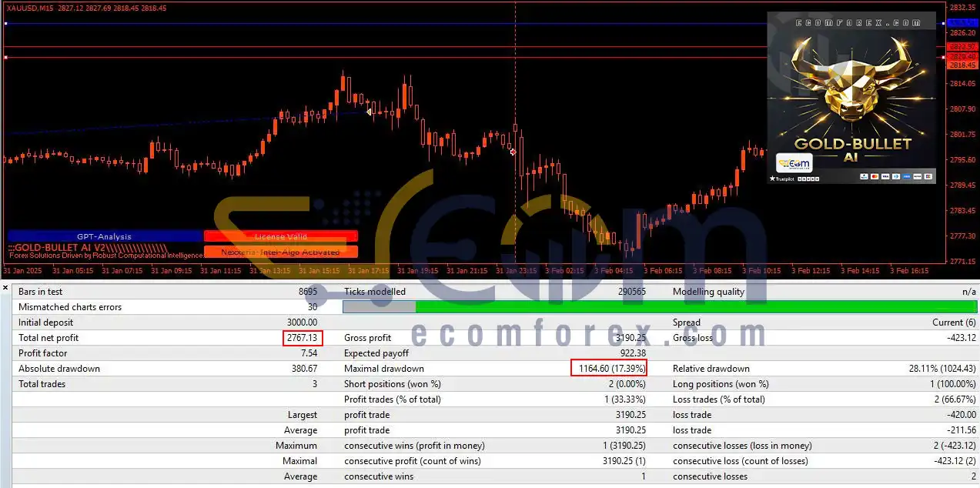
Task: Click the 2795.60 price axis value
Action: [x=962, y=160]
